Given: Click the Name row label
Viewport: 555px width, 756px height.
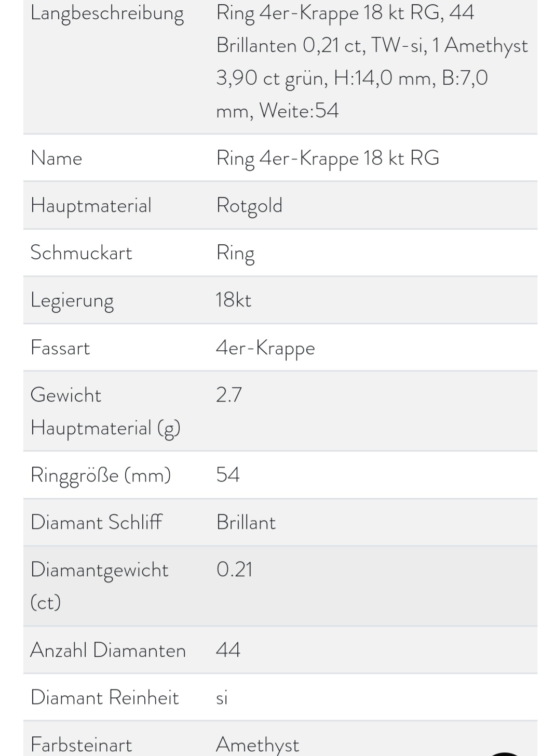Looking at the screenshot, I should click(56, 158).
